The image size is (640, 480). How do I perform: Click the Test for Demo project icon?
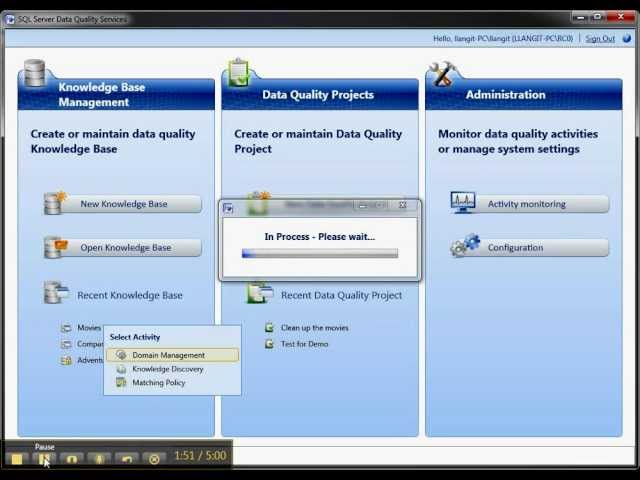(269, 344)
